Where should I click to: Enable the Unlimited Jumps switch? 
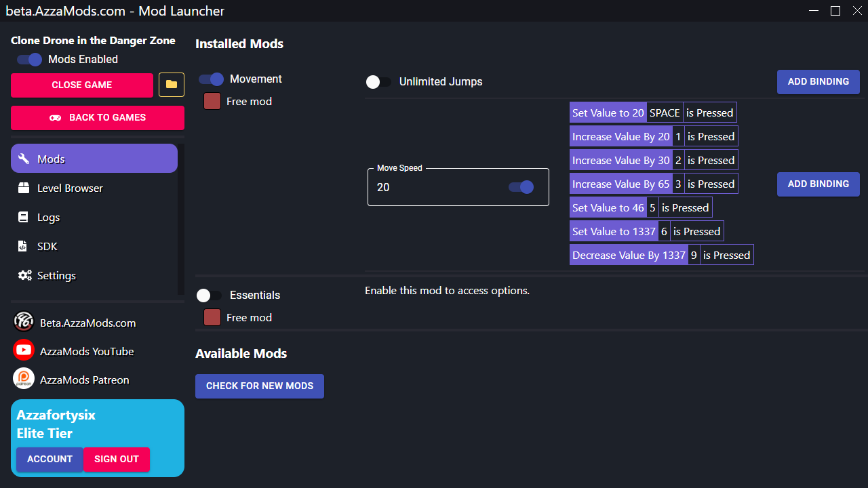378,82
